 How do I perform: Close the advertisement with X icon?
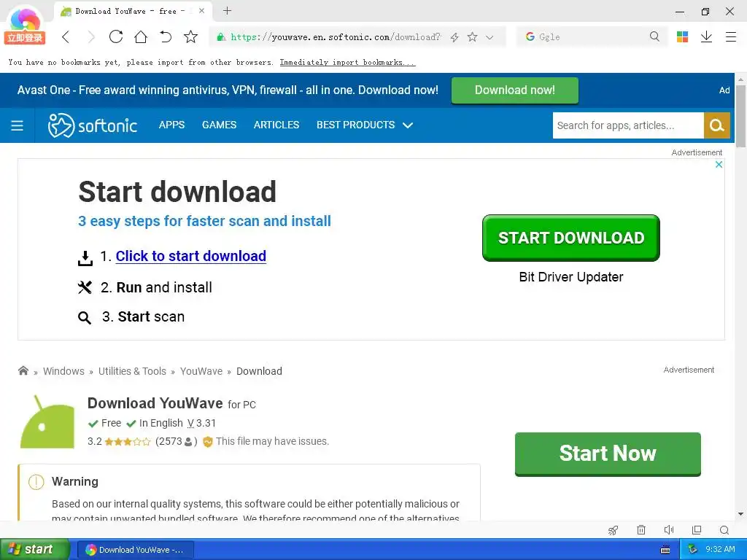pyautogui.click(x=719, y=164)
